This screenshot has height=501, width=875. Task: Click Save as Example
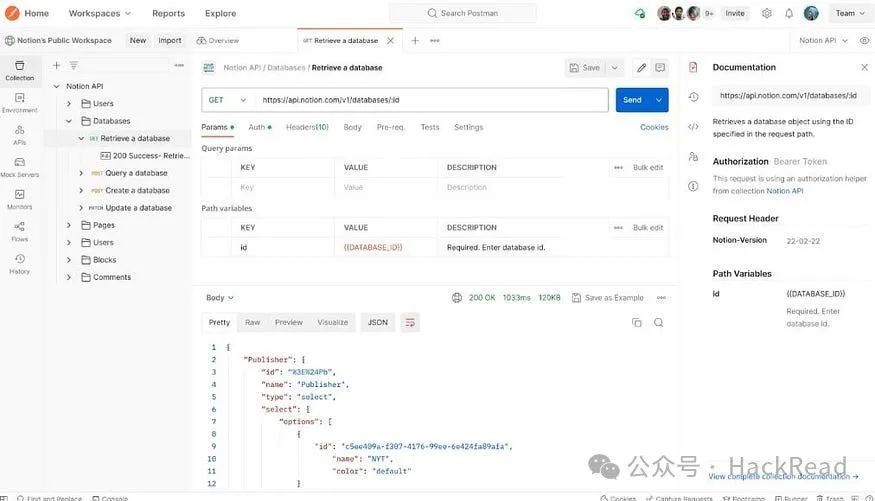tap(608, 298)
